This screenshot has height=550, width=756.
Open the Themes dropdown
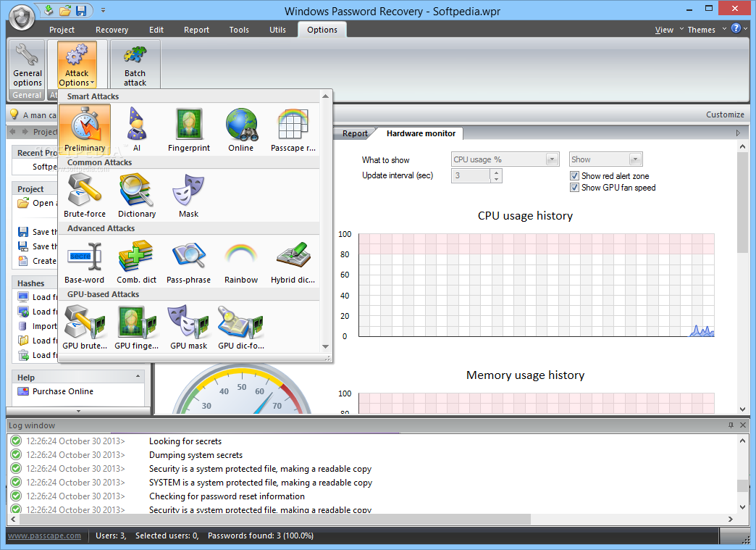(x=706, y=30)
